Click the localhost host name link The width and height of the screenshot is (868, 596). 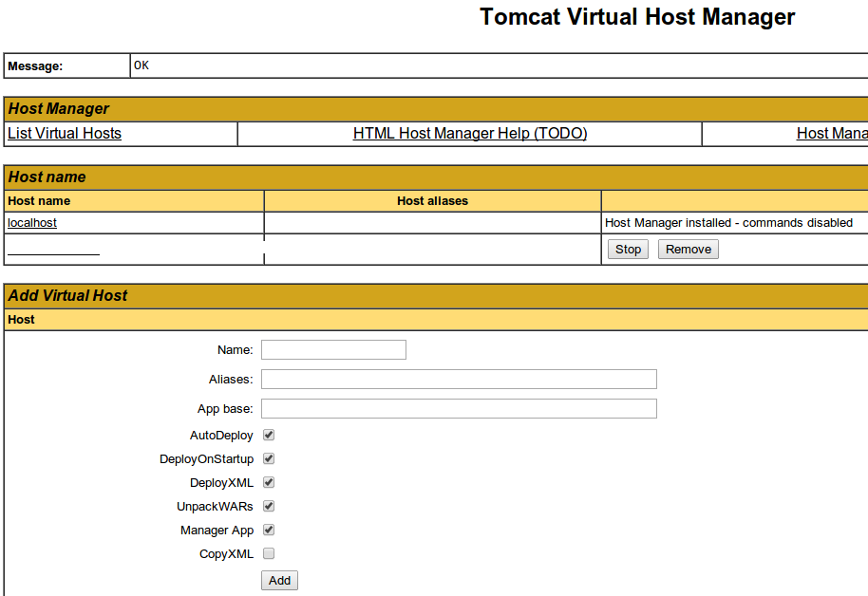[x=32, y=222]
